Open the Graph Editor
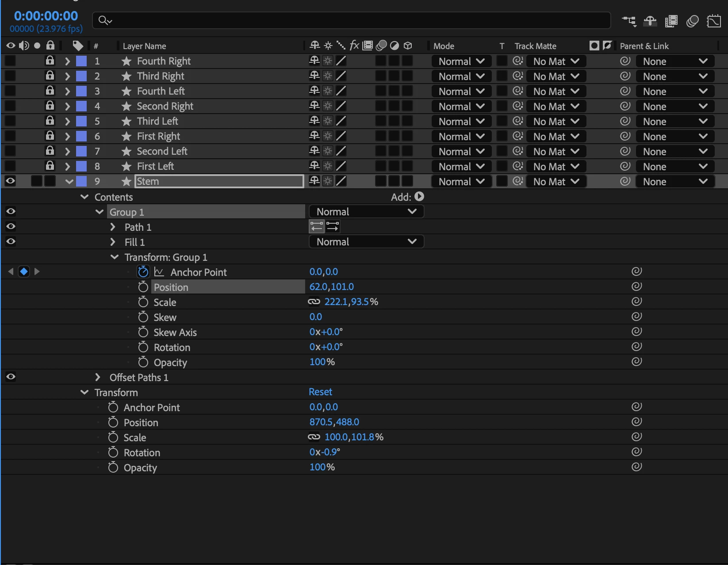Image resolution: width=728 pixels, height=565 pixels. [x=714, y=21]
